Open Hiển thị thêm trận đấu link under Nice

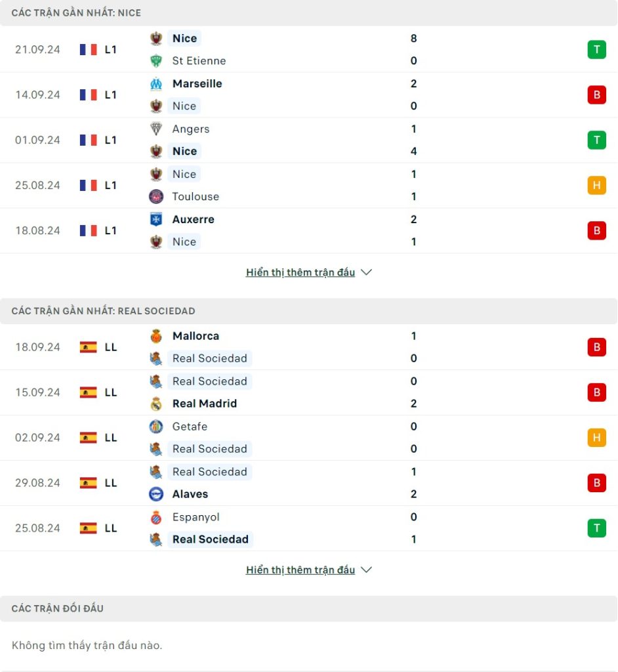point(300,272)
